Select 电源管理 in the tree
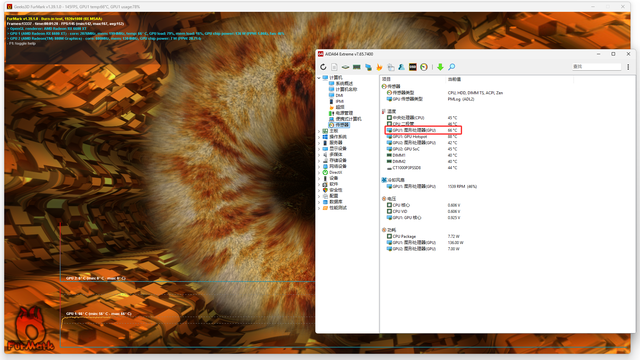The image size is (640, 360). point(344,113)
